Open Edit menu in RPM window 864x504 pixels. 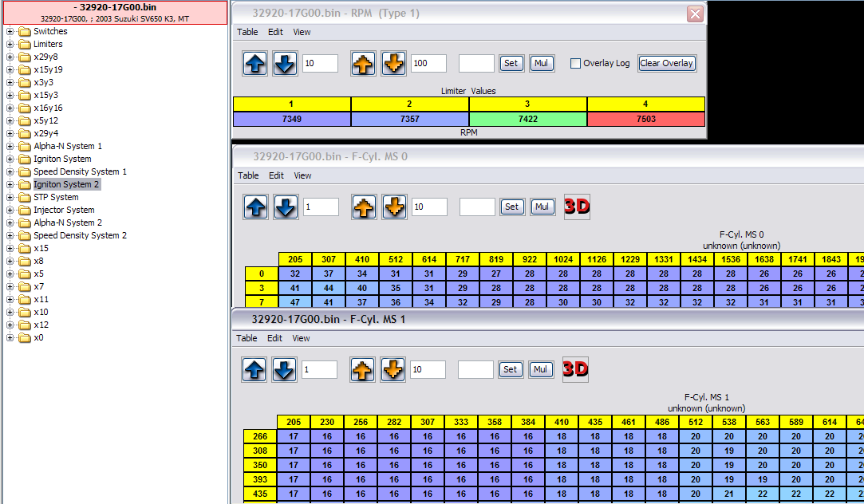click(275, 32)
